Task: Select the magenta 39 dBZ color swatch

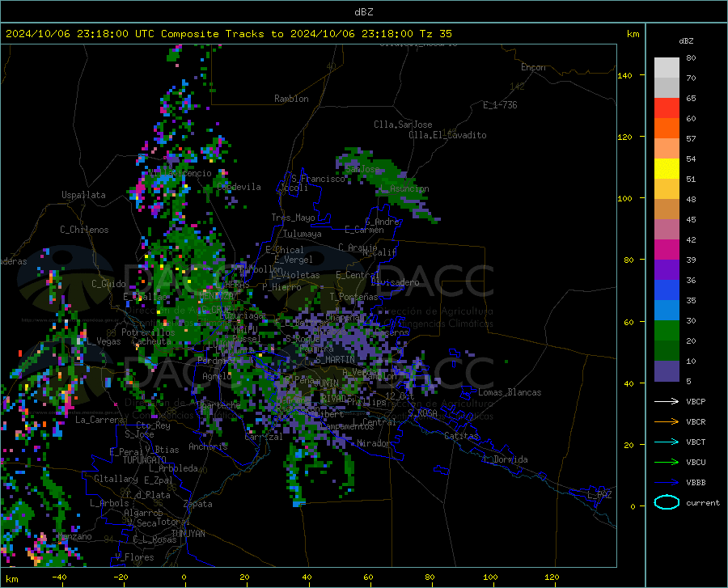Action: (x=667, y=250)
